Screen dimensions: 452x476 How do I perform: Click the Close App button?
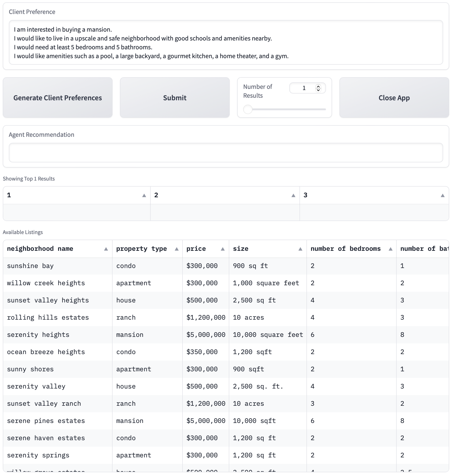[x=394, y=98]
